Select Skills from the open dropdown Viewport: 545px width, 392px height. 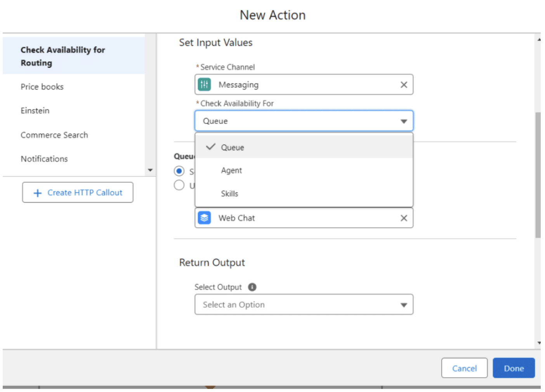[230, 193]
